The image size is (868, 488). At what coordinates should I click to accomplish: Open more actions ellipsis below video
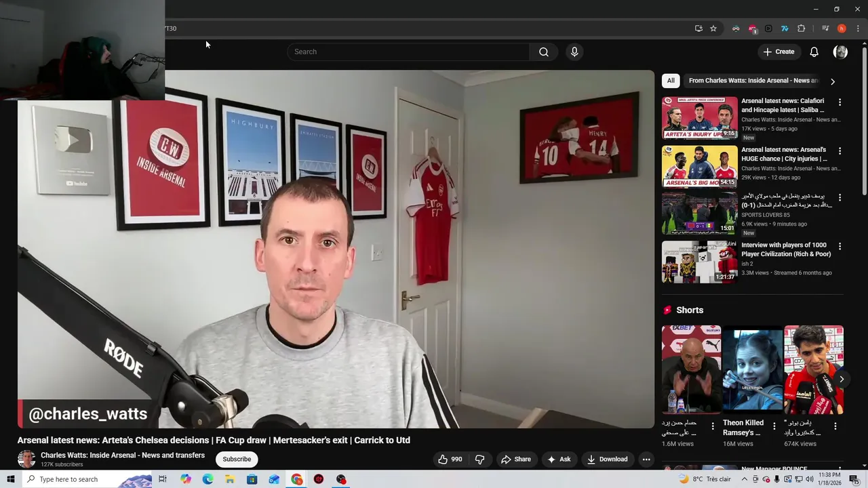646,460
